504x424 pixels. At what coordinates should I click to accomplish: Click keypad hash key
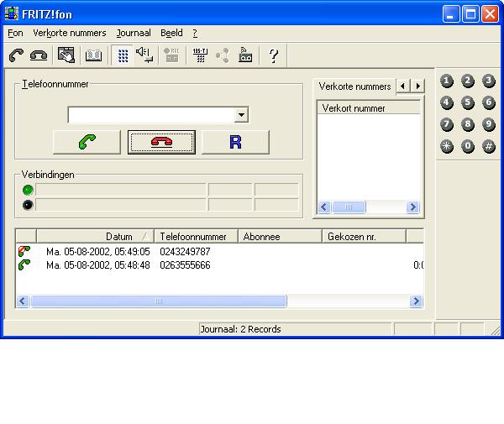[489, 146]
